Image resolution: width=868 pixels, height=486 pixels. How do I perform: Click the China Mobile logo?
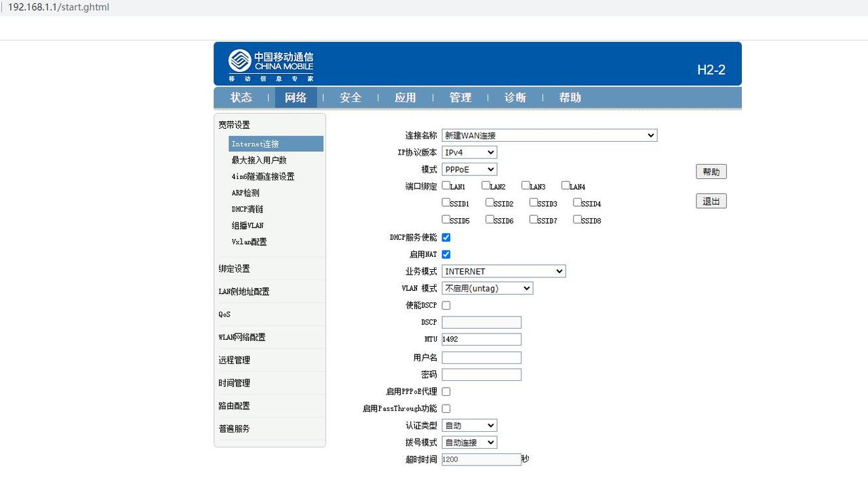[x=271, y=65]
